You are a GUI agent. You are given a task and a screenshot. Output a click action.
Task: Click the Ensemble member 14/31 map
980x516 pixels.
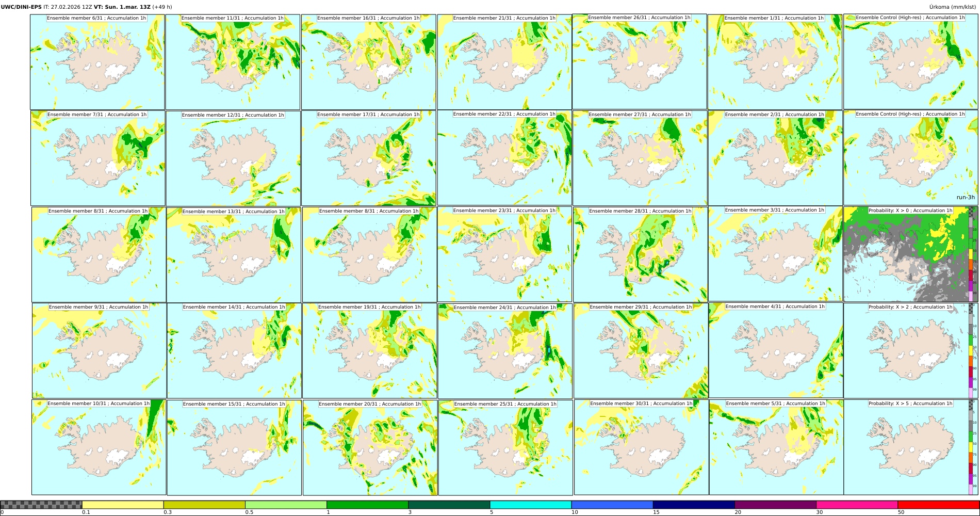(x=234, y=351)
